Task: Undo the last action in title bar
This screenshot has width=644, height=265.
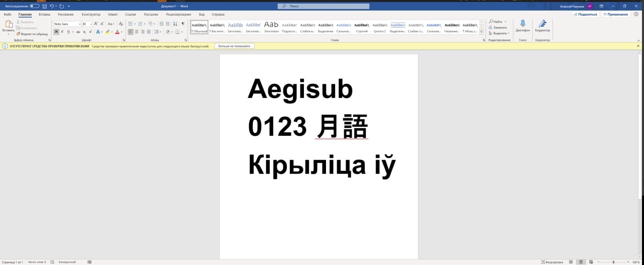Action: (x=52, y=6)
